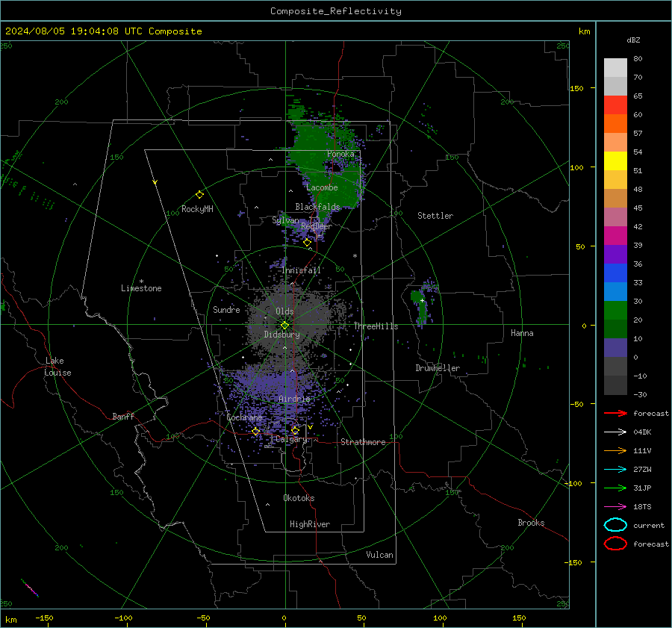The image size is (672, 628).
Task: Click the Strathmore town label
Action: pos(363,442)
